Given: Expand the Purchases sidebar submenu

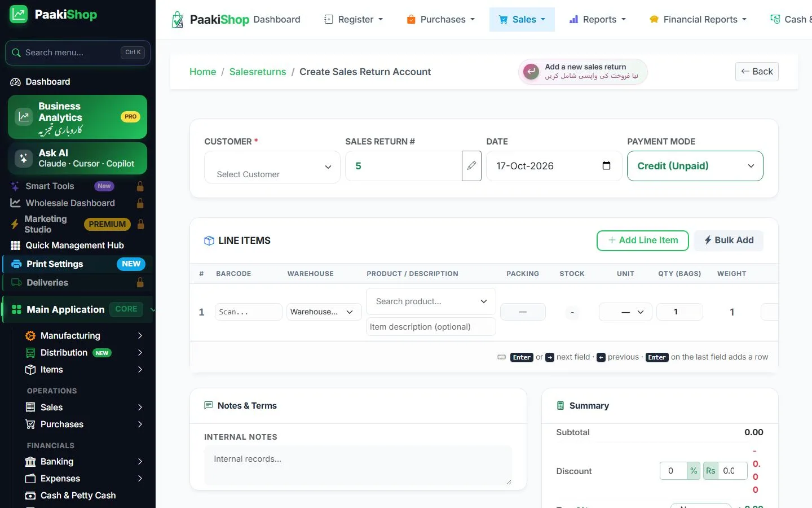Looking at the screenshot, I should [140, 424].
